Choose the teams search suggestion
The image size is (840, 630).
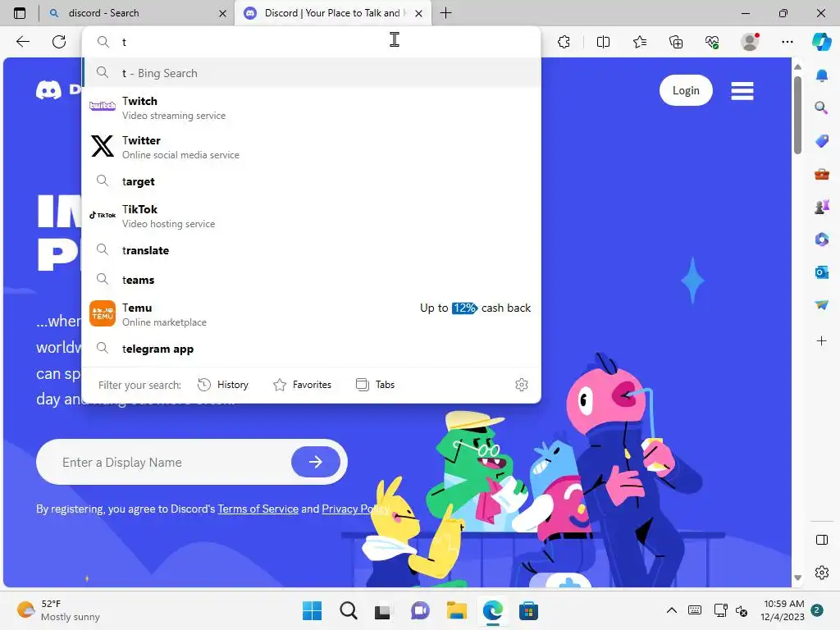pos(311,280)
